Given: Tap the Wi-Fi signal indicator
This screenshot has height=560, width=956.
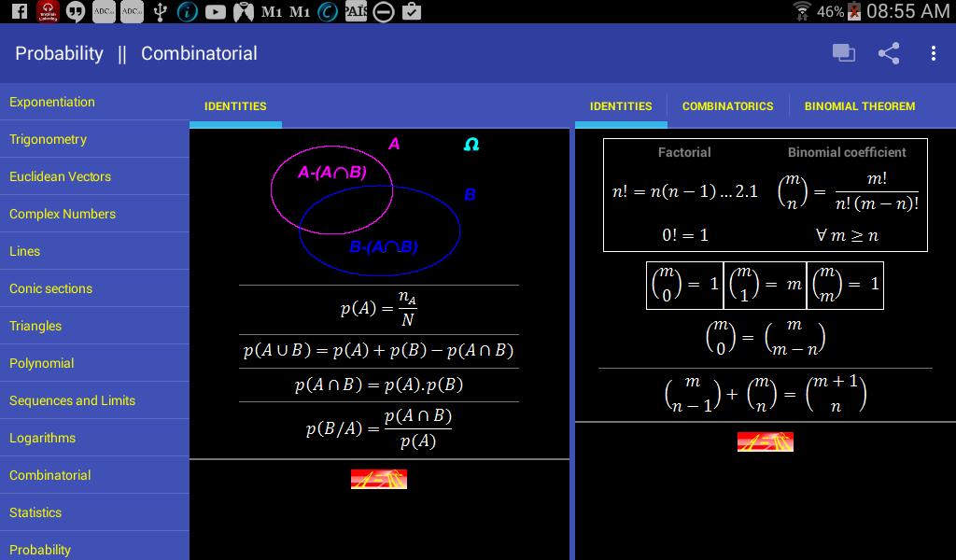Looking at the screenshot, I should tap(802, 11).
